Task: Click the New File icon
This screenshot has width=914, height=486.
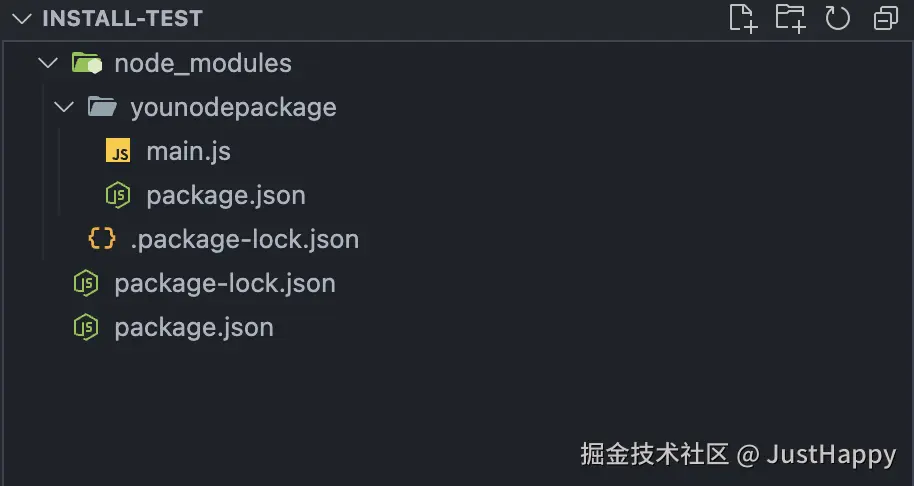Action: click(742, 18)
